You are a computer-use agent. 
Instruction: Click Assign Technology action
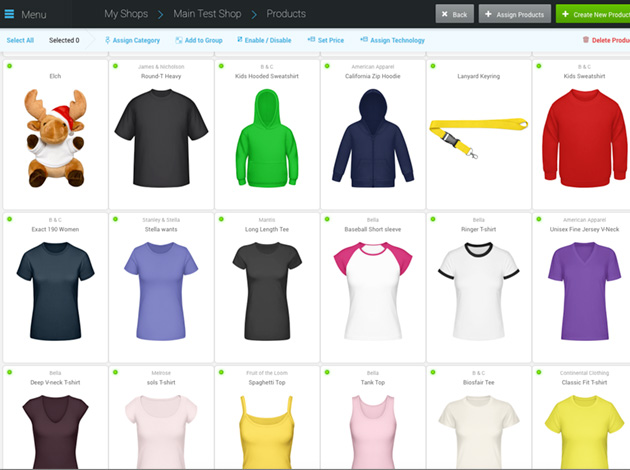(392, 40)
